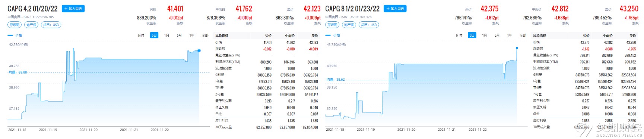Select 全部 range on CAPG 8 1/2 chart
Viewport: 644px width, 139px height.
523,35
